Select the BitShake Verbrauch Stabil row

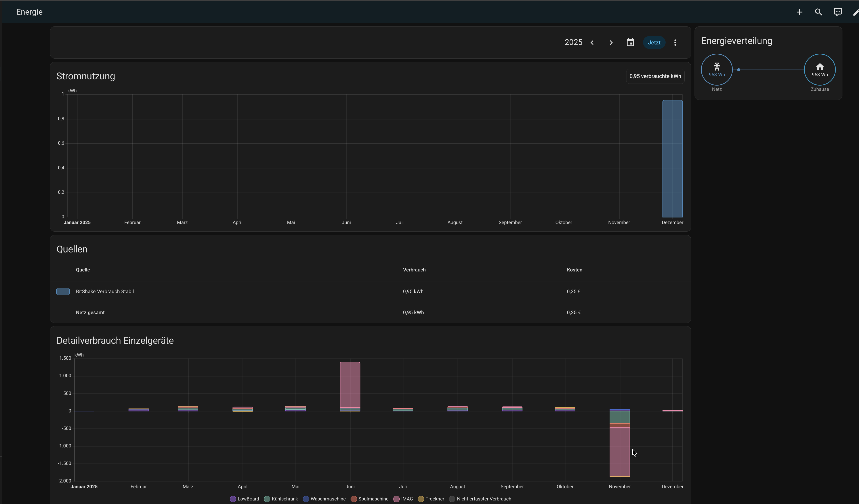click(105, 291)
